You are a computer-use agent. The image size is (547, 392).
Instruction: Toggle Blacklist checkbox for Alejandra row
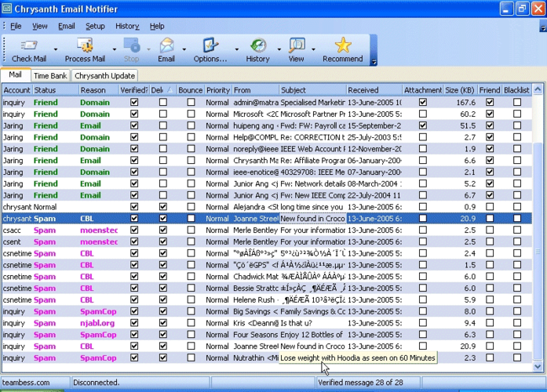pyautogui.click(x=517, y=207)
